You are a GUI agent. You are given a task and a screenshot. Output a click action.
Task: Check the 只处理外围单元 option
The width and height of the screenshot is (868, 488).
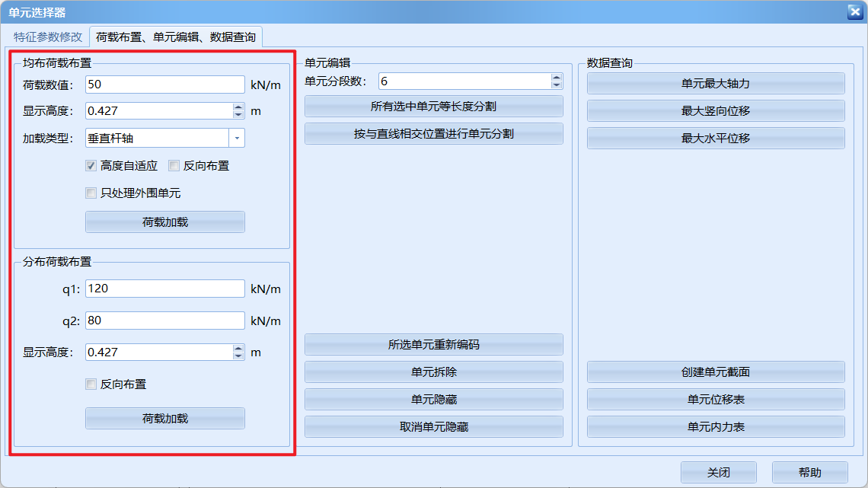(91, 193)
